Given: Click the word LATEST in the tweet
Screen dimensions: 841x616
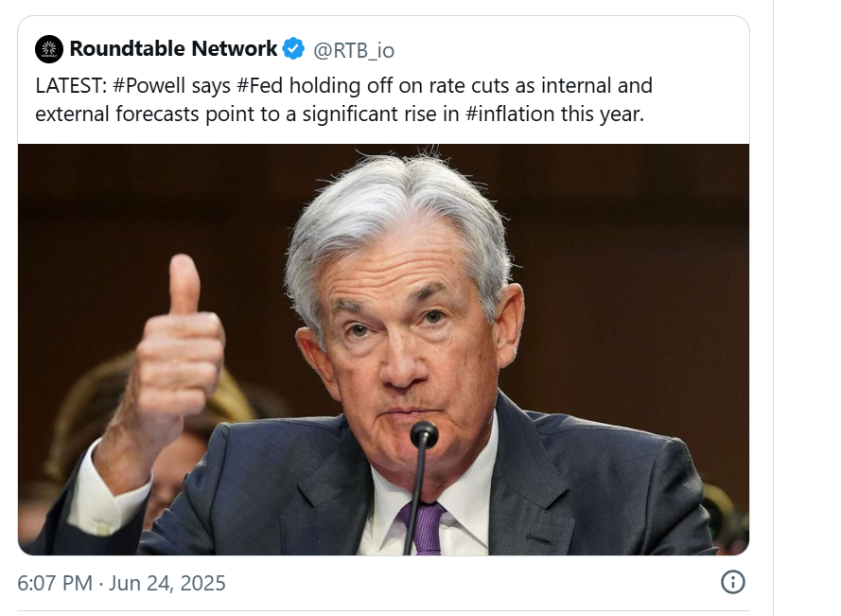Looking at the screenshot, I should pyautogui.click(x=69, y=86).
